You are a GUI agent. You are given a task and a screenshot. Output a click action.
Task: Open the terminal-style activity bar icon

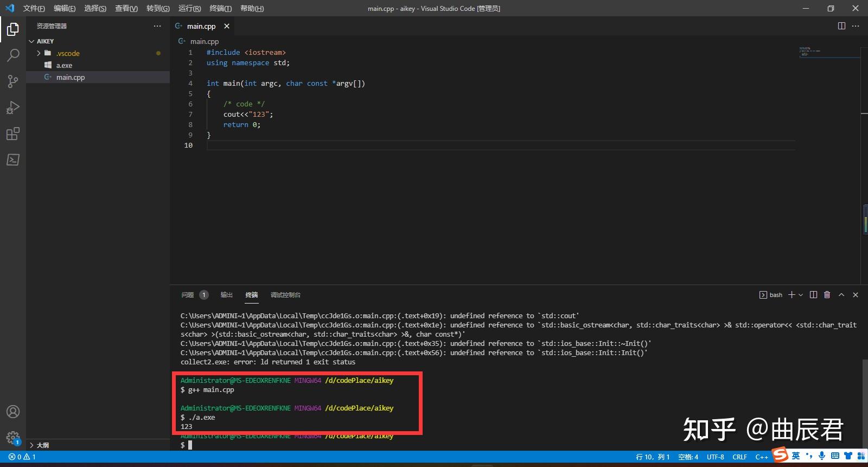coord(13,160)
